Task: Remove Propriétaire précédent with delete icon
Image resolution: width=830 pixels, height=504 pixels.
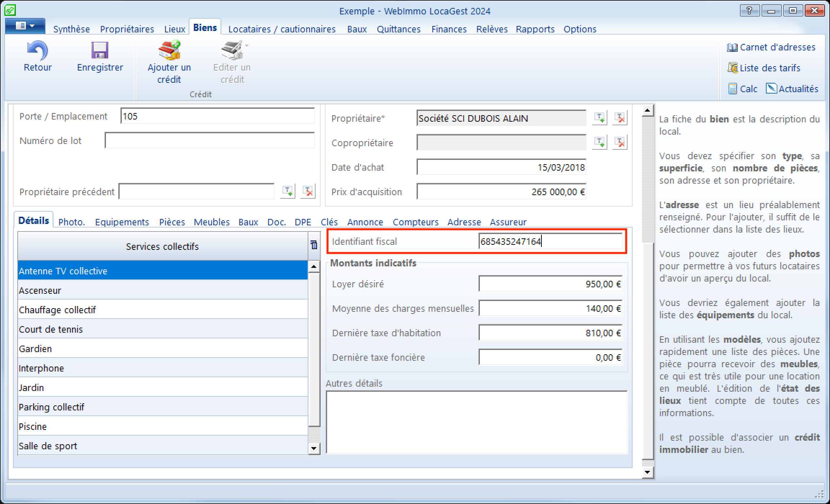Action: 308,191
